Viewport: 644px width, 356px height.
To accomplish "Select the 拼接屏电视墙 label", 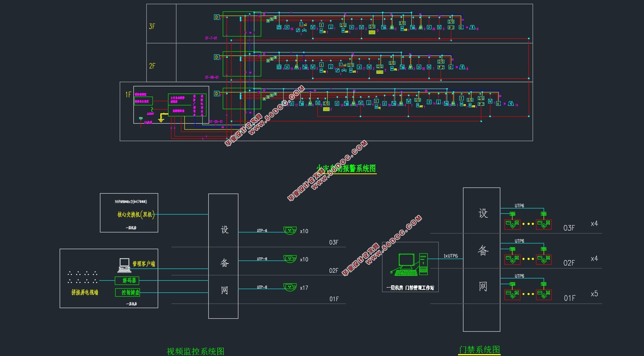I will (85, 292).
